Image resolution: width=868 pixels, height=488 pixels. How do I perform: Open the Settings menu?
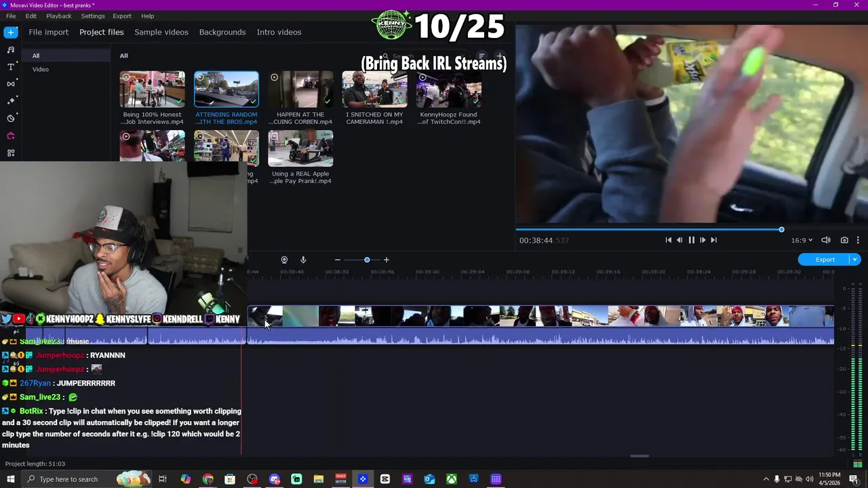coord(93,16)
